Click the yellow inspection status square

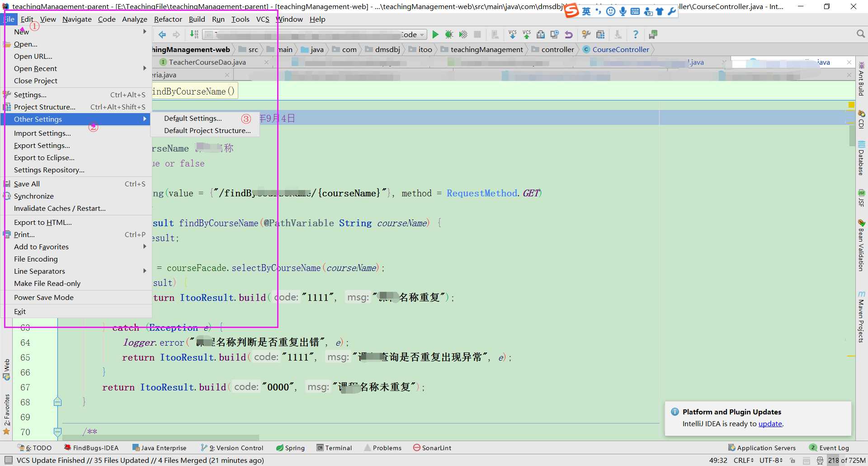[851, 105]
